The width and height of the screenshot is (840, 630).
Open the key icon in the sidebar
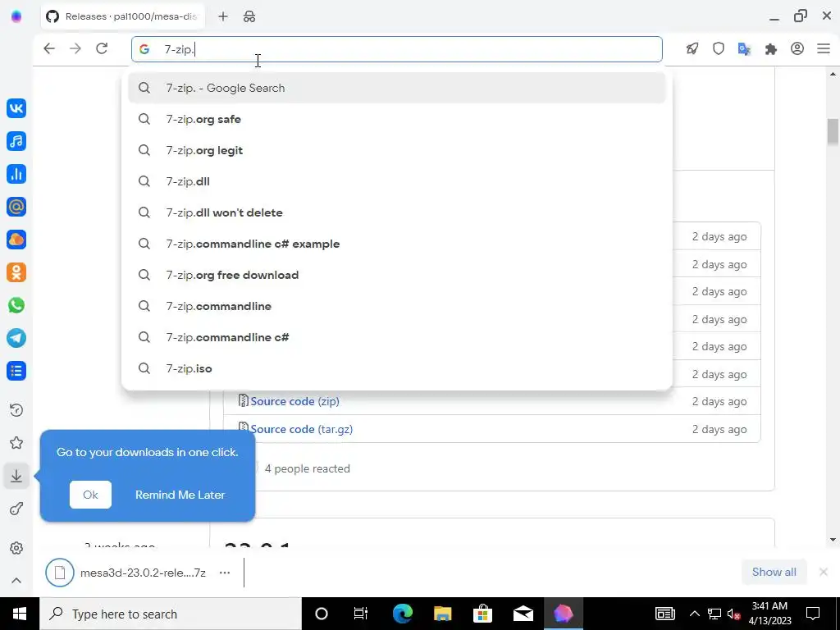16,509
